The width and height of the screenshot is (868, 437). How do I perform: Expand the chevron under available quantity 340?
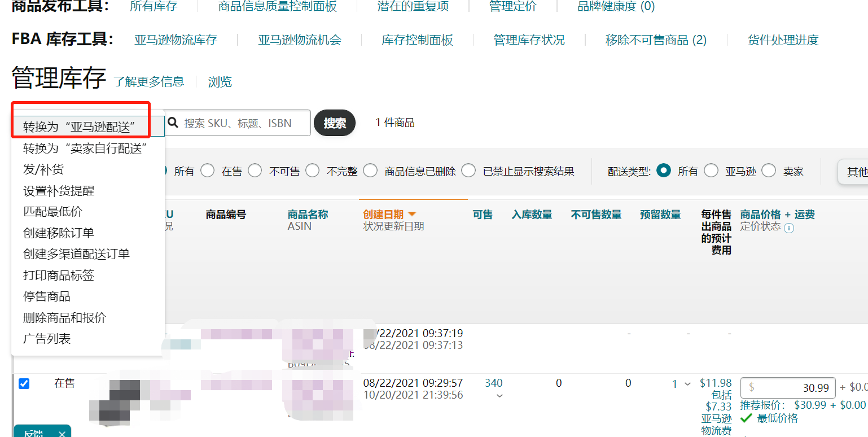point(499,396)
